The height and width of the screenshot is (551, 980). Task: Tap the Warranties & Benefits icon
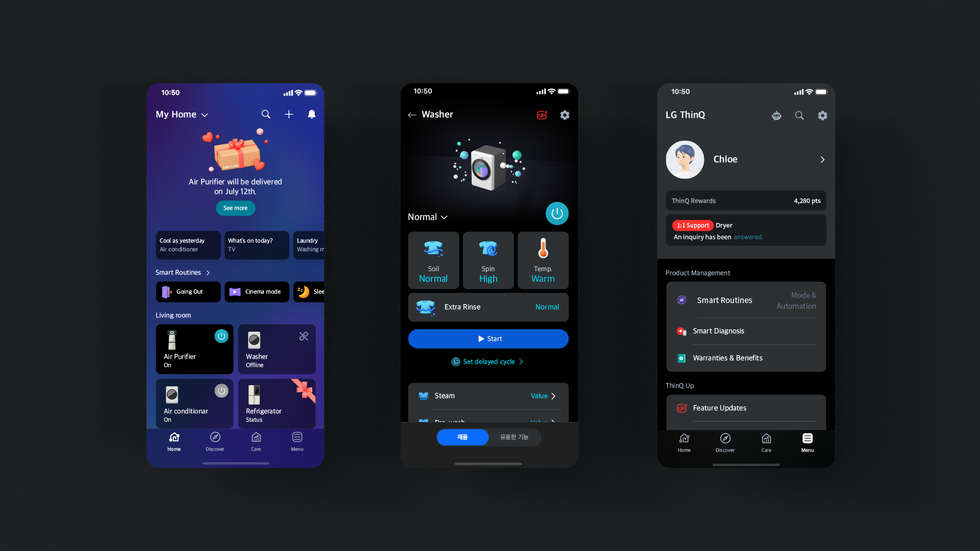click(682, 357)
